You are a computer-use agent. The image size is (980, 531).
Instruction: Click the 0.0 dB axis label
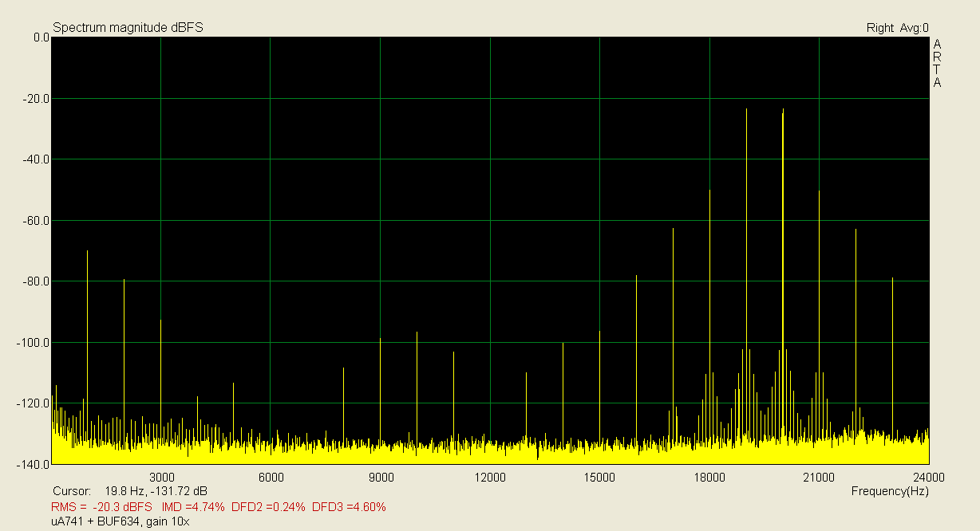click(x=41, y=37)
